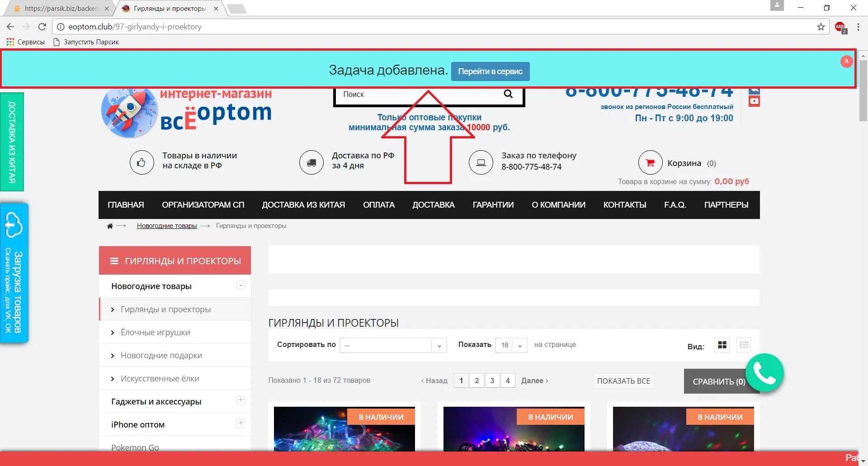This screenshot has width=868, height=466.
Task: Open new tab button
Action: click(x=236, y=9)
